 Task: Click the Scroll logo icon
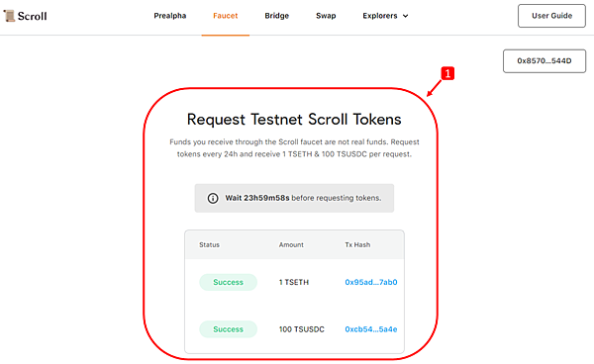click(9, 16)
